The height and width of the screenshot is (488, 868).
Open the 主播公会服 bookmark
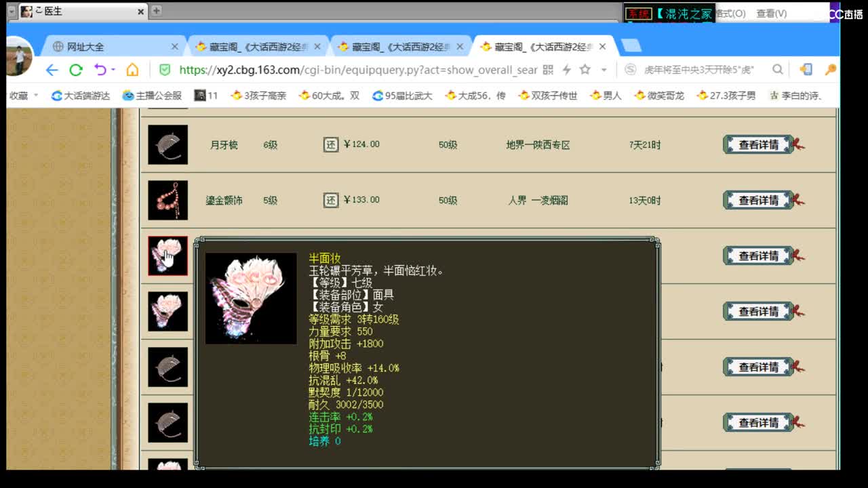pos(152,96)
